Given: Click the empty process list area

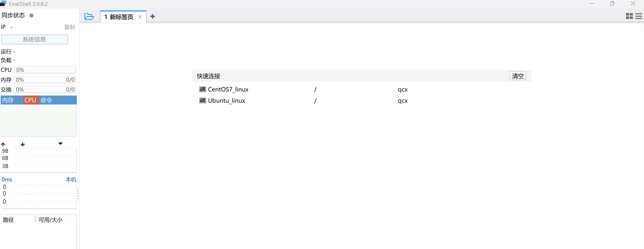Looking at the screenshot, I should pos(39,120).
